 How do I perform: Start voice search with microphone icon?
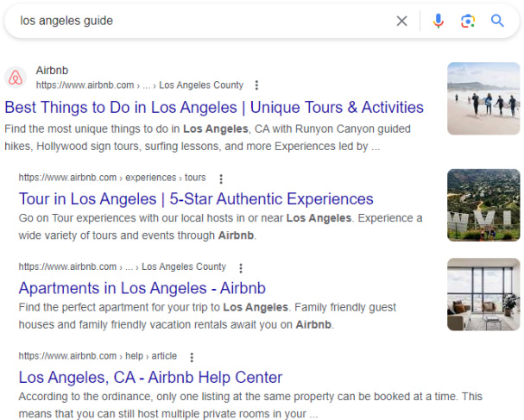[439, 21]
